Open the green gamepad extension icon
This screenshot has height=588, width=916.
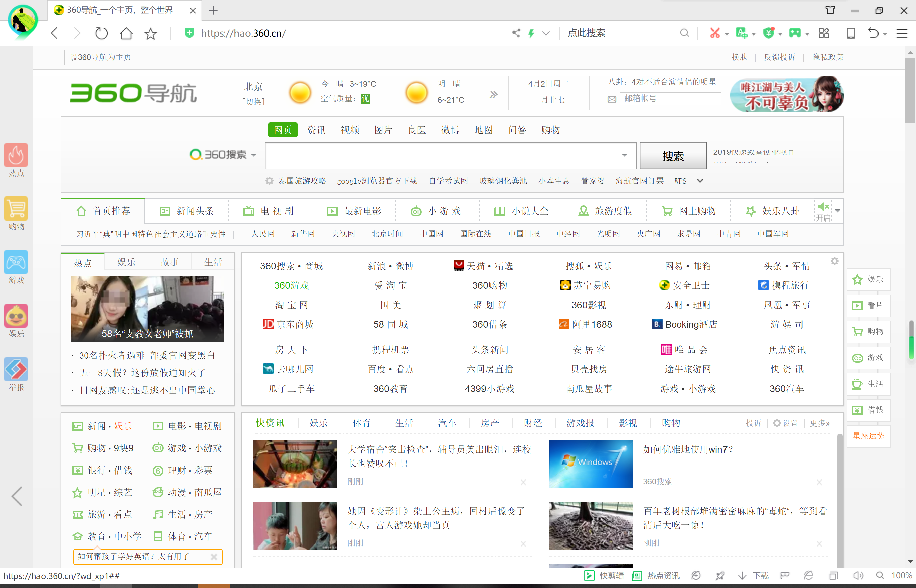point(795,33)
